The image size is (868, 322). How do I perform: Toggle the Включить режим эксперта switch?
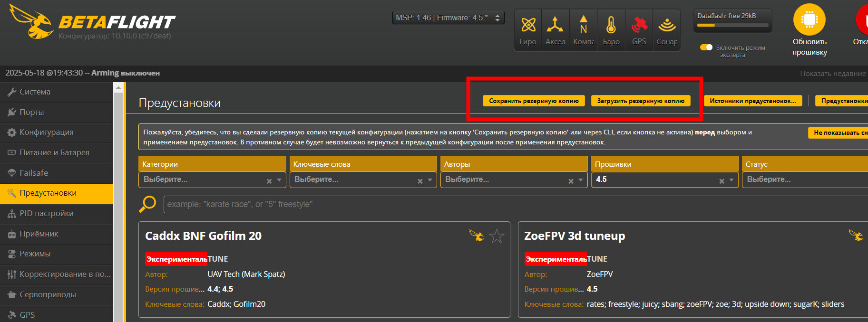[706, 47]
